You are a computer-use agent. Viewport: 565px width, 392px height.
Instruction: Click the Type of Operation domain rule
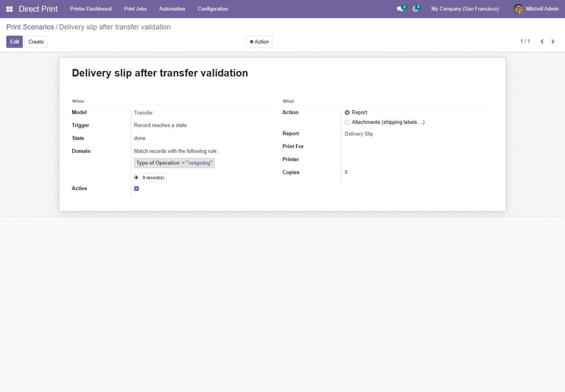click(174, 163)
